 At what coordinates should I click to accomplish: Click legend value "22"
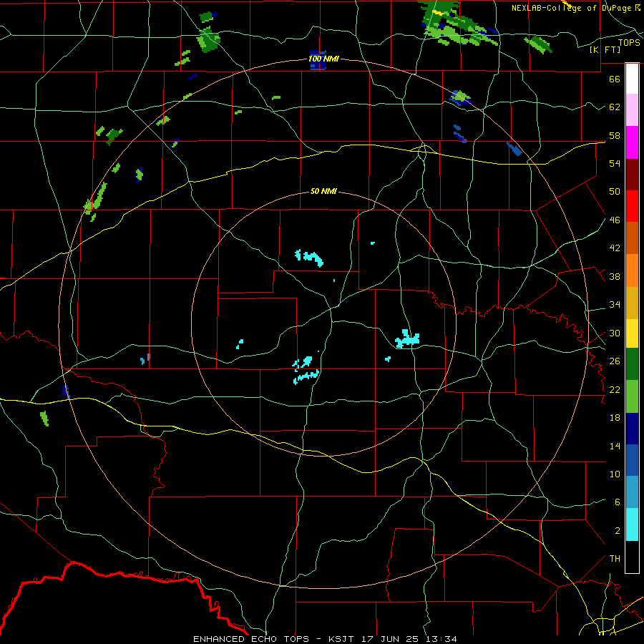(615, 389)
